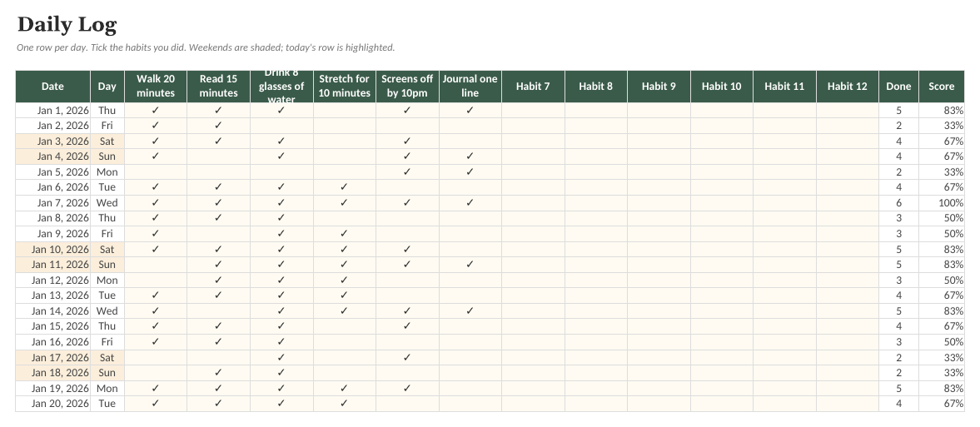Click the Daily Log title
This screenshot has width=980, height=427.
click(67, 24)
